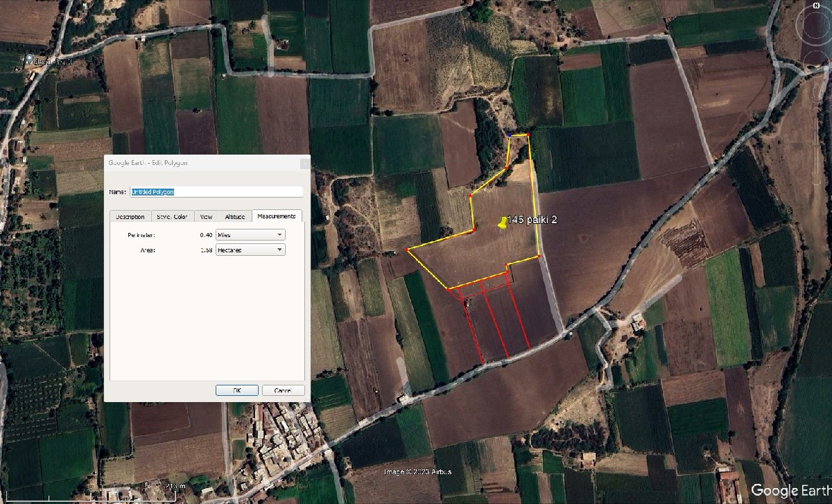Click the Name field with Untitled Polygon
This screenshot has width=832, height=504.
tap(216, 191)
